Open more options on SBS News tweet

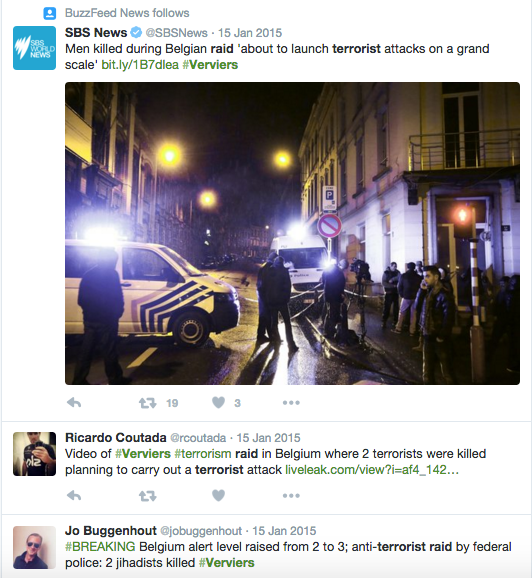tap(291, 403)
